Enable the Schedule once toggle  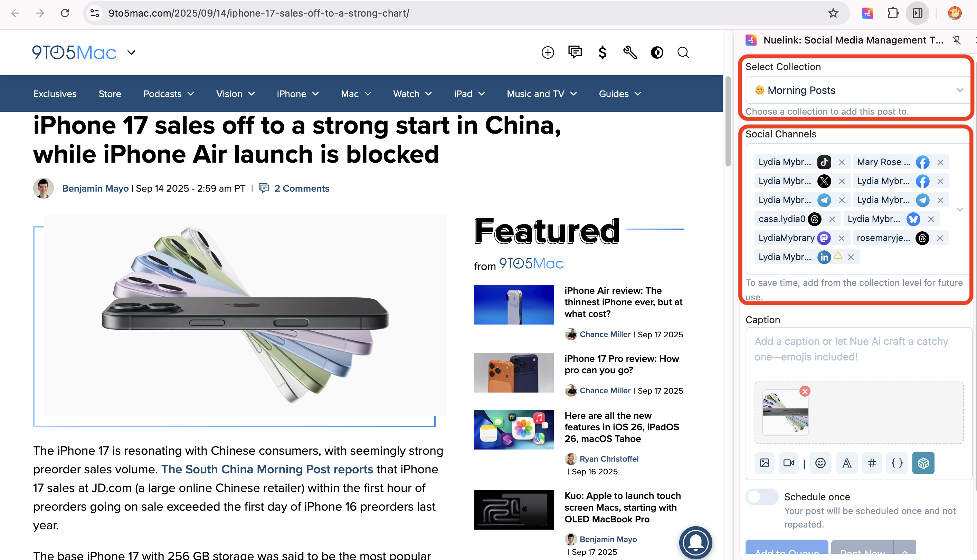(x=762, y=496)
